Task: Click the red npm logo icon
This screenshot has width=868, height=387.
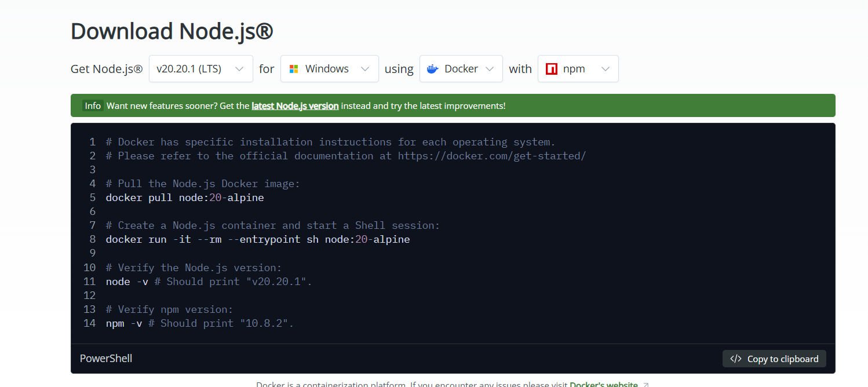Action: tap(551, 69)
